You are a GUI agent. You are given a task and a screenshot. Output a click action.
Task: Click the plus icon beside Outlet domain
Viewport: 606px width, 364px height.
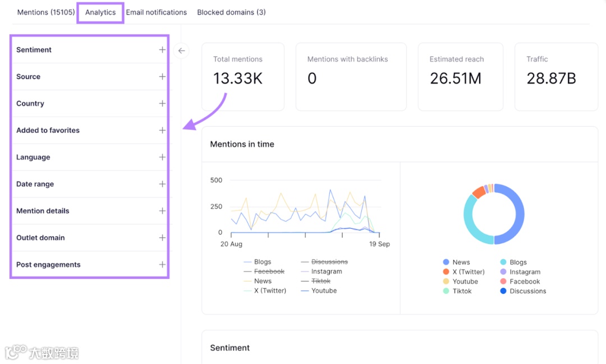tap(162, 238)
